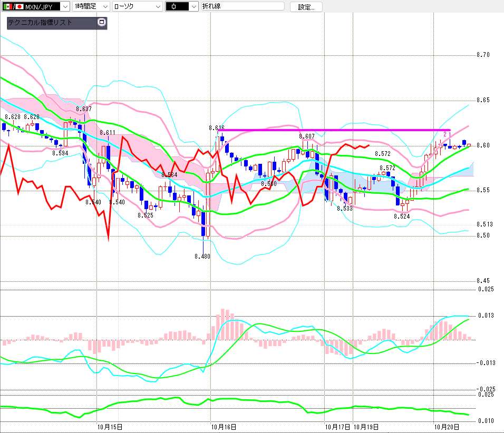The height and width of the screenshot is (433, 504).
Task: Click the 10月19日 date label
Action: tap(366, 427)
